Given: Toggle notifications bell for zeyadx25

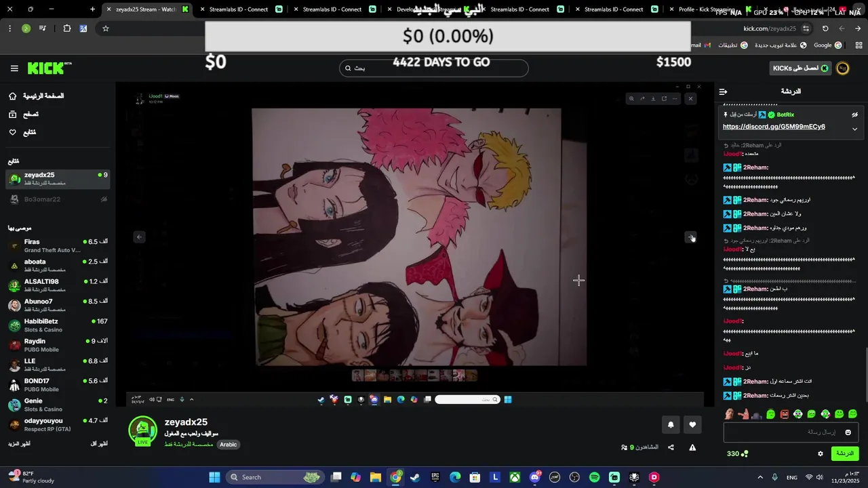Looking at the screenshot, I should point(671,425).
